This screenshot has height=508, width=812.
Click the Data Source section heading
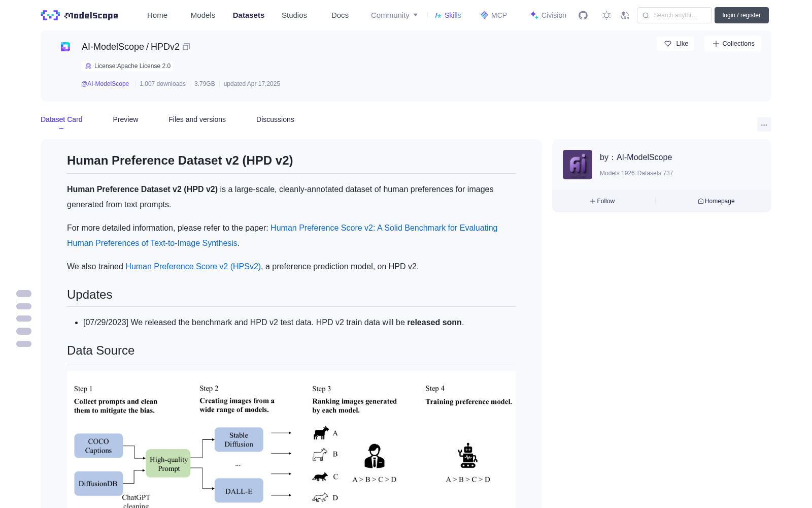101,351
